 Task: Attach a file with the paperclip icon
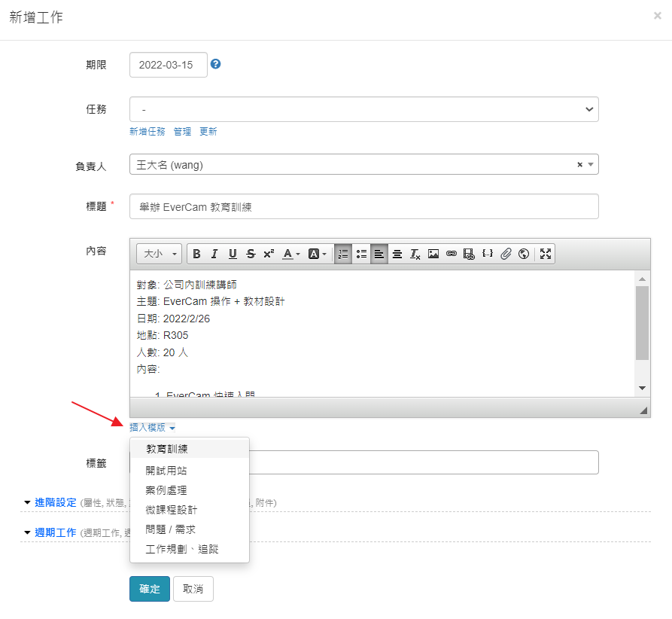[x=506, y=254]
